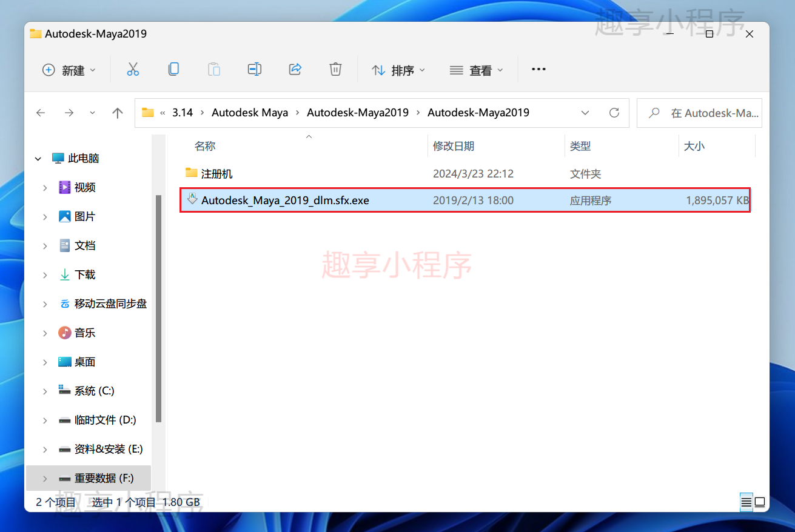Click the 移动云盘同步盘 cloud icon
This screenshot has height=532, width=795.
(65, 304)
